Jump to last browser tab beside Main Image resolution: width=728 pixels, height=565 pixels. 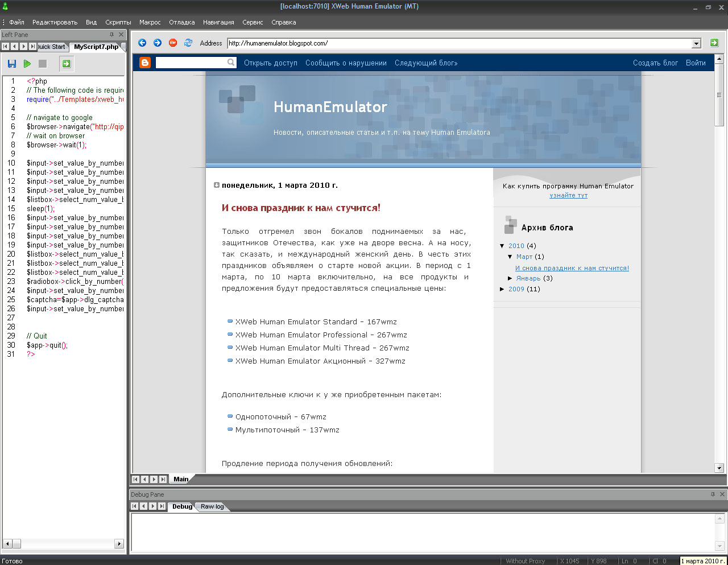[163, 479]
